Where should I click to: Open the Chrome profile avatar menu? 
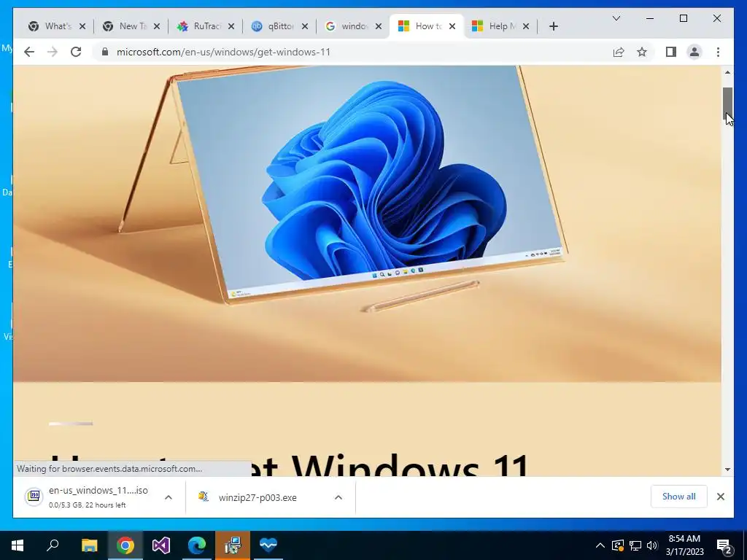point(694,52)
